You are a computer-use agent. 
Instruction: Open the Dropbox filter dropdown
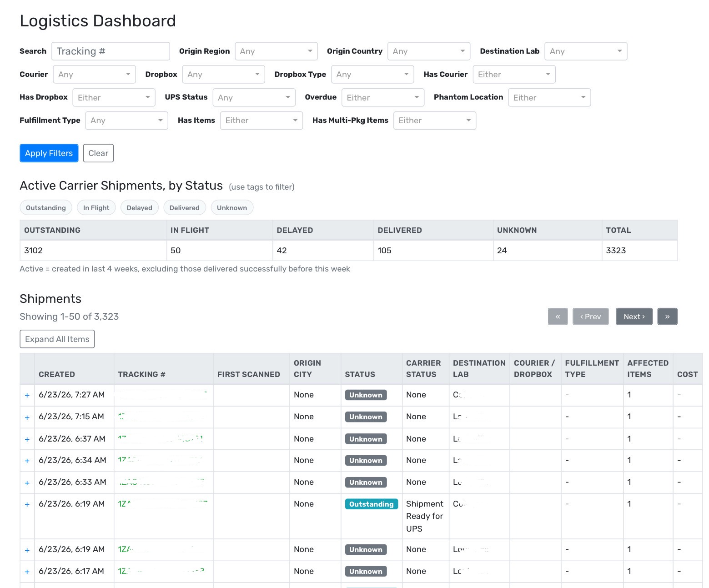coord(223,75)
